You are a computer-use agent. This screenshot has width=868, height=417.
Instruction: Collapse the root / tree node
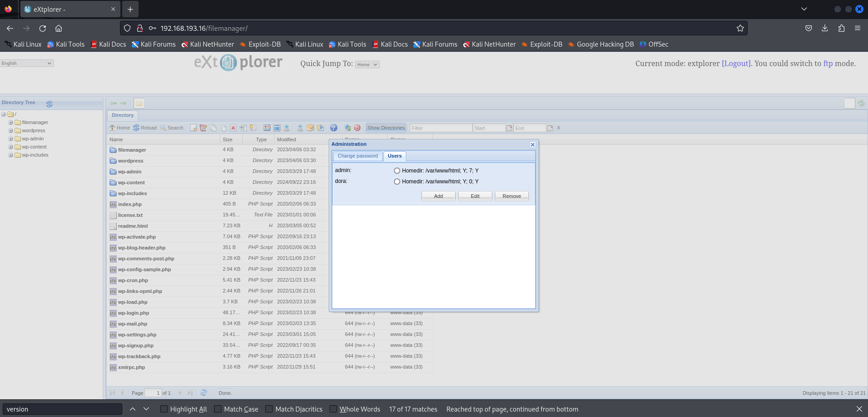[x=3, y=114]
